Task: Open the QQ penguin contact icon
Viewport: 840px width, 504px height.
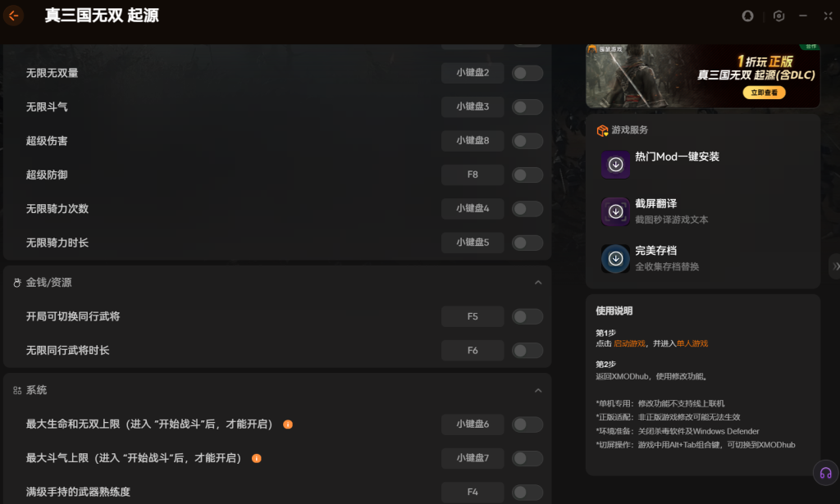Action: click(747, 16)
